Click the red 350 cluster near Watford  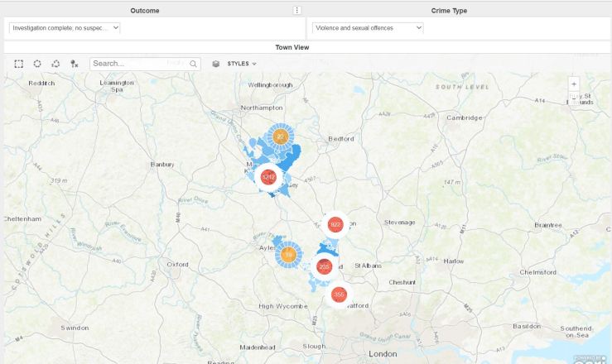click(x=338, y=295)
